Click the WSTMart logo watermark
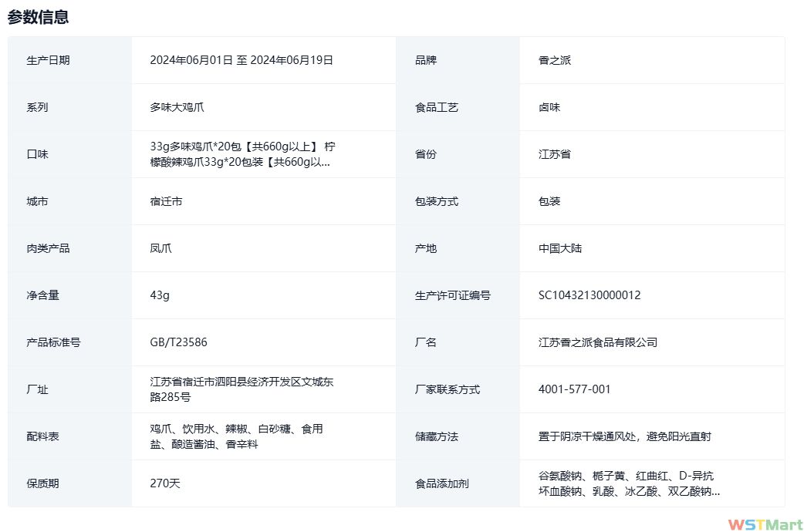 coord(760,524)
